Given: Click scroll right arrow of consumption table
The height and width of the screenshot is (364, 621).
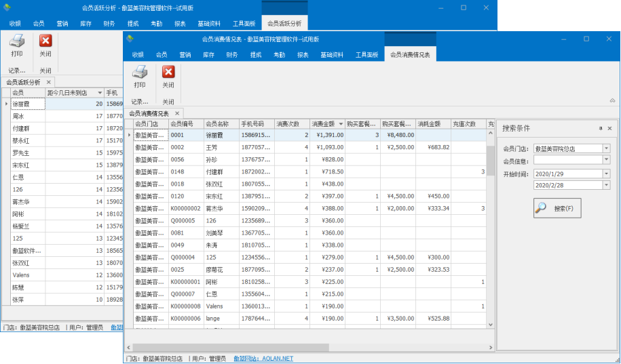Looking at the screenshot, I should pos(491,347).
